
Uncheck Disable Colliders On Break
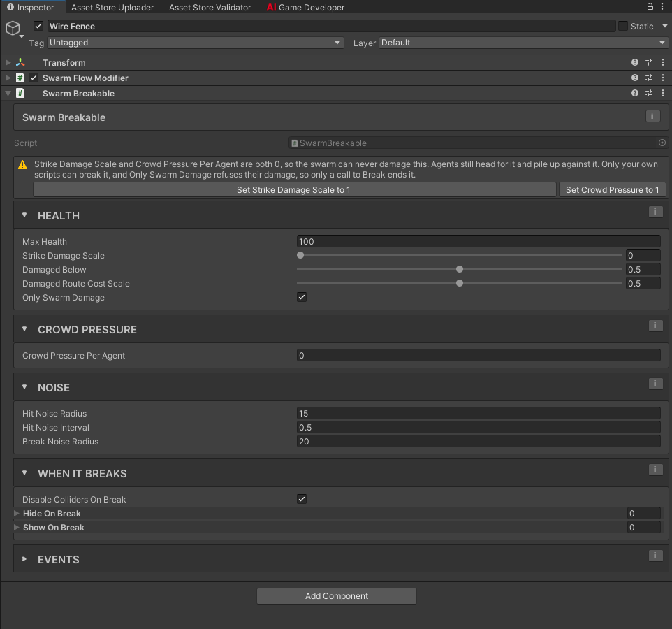point(302,499)
